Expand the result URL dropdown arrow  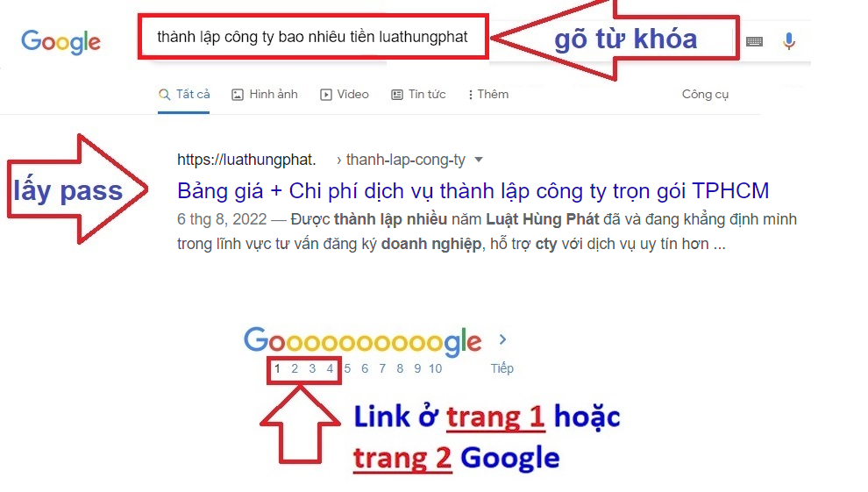pos(479,160)
